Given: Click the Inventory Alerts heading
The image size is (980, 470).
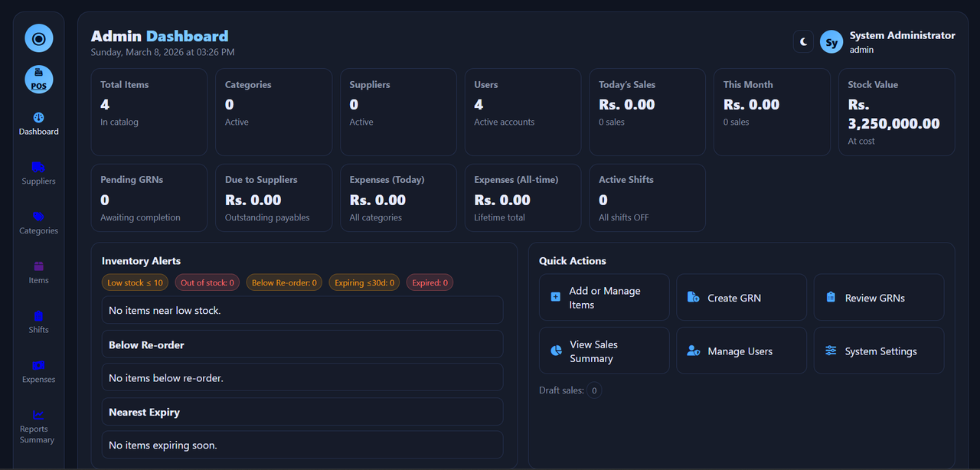Looking at the screenshot, I should point(141,261).
